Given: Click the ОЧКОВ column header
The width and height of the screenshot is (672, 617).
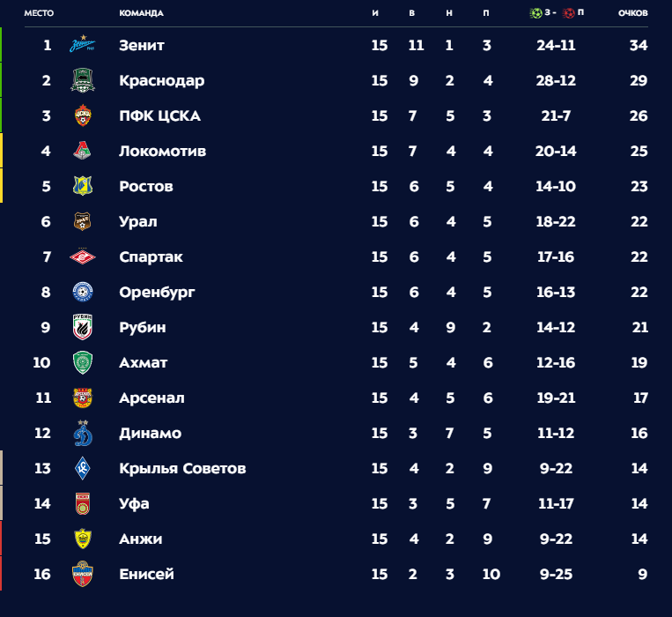Looking at the screenshot, I should [633, 13].
